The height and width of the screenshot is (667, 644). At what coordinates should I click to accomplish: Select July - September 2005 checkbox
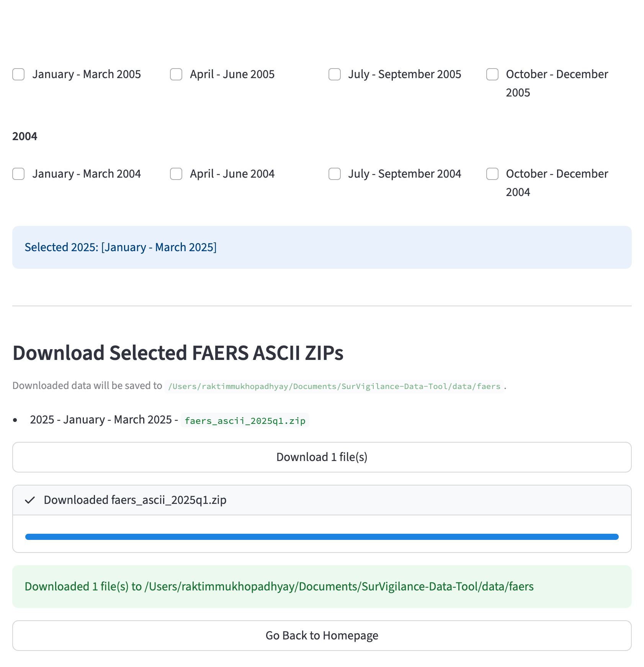(335, 74)
